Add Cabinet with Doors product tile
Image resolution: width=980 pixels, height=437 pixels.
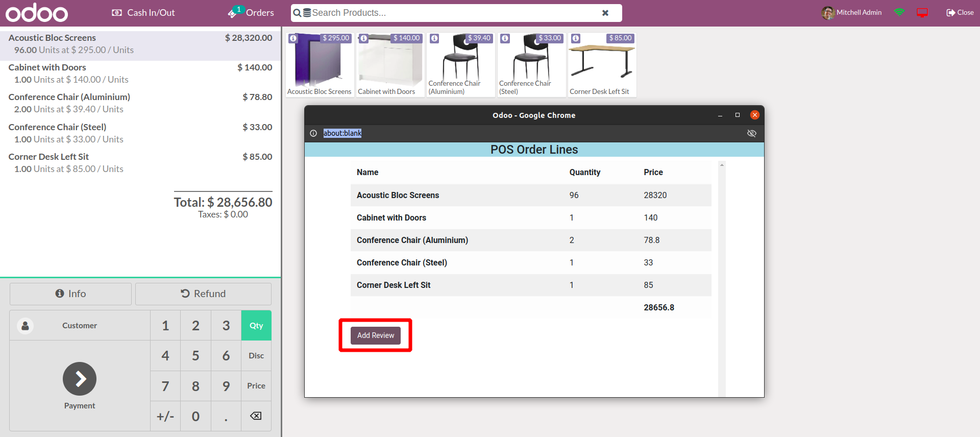pyautogui.click(x=390, y=65)
